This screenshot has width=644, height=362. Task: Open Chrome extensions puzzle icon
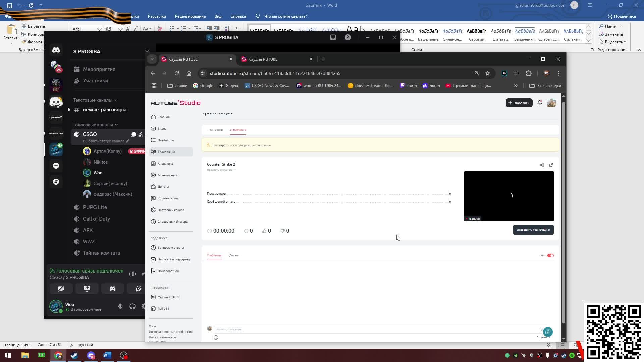tap(529, 73)
